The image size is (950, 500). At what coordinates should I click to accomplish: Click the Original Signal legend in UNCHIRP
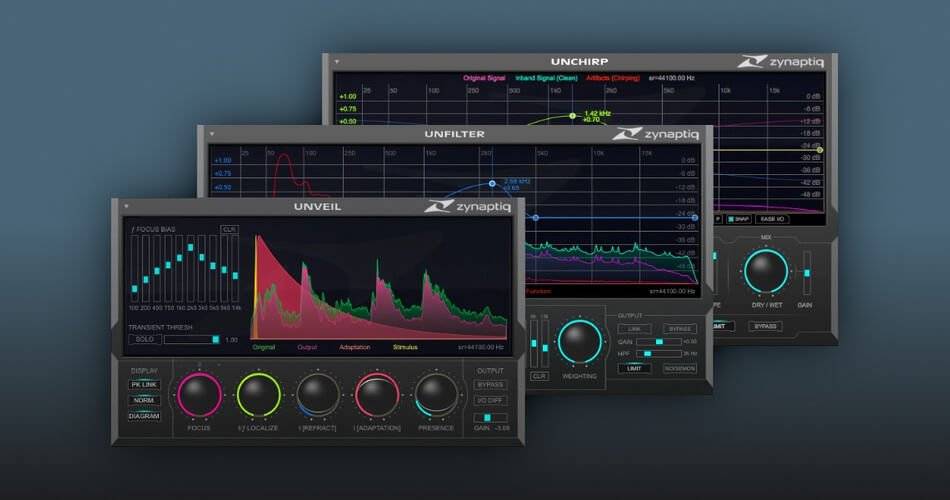pos(484,78)
